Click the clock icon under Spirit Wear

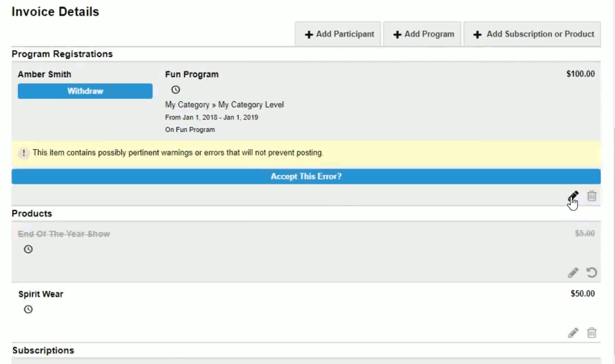tap(28, 310)
